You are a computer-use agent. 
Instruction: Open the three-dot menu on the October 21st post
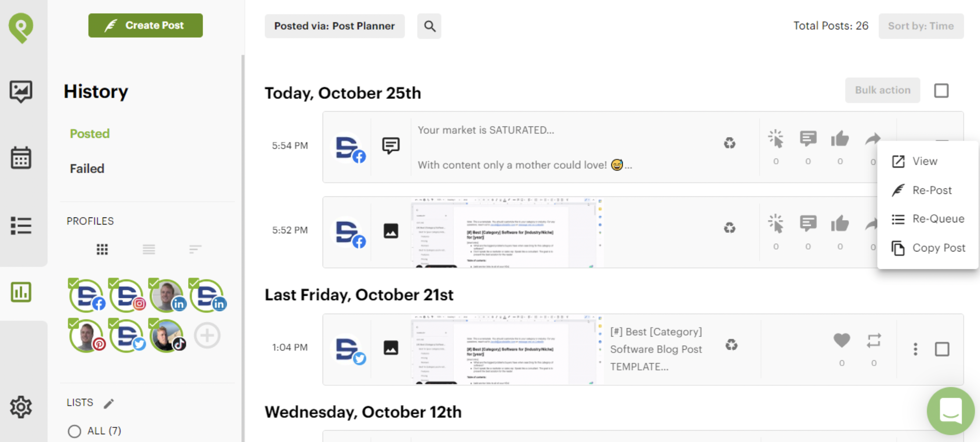point(915,348)
